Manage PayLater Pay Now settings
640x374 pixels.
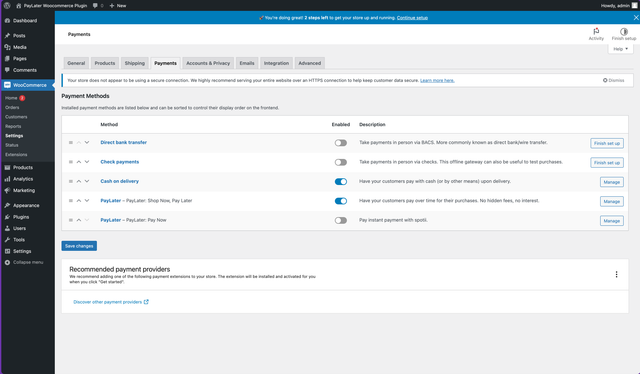coord(611,221)
